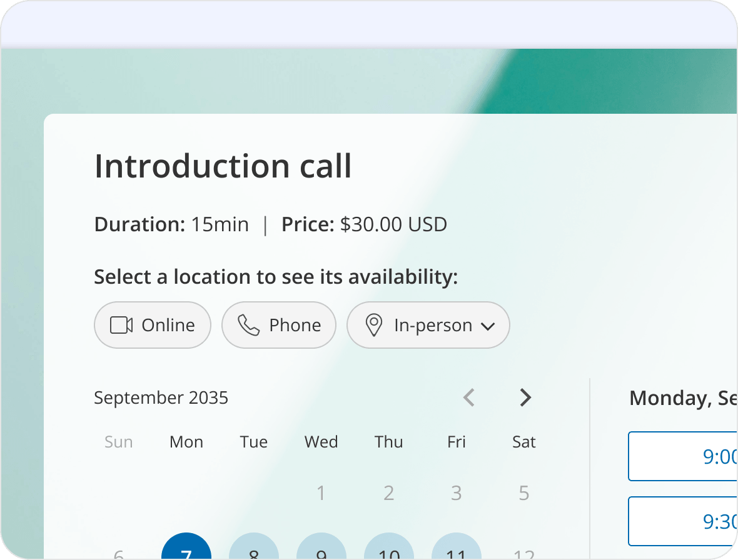The image size is (738, 560).
Task: Pick September 9 on the calendar
Action: (x=321, y=546)
